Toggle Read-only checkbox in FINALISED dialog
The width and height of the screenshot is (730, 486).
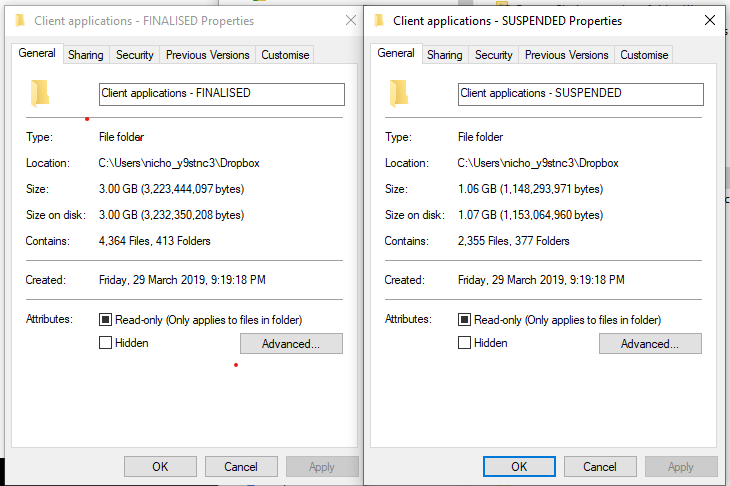(106, 320)
